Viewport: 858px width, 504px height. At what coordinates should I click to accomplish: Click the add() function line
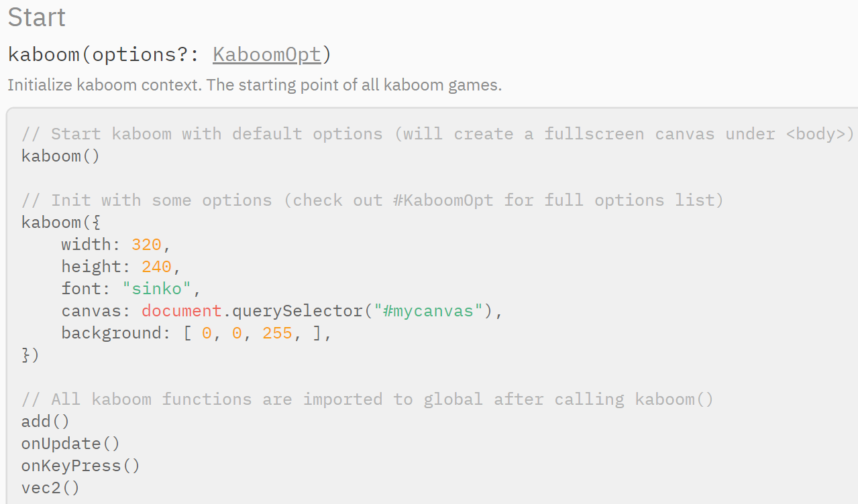click(46, 422)
